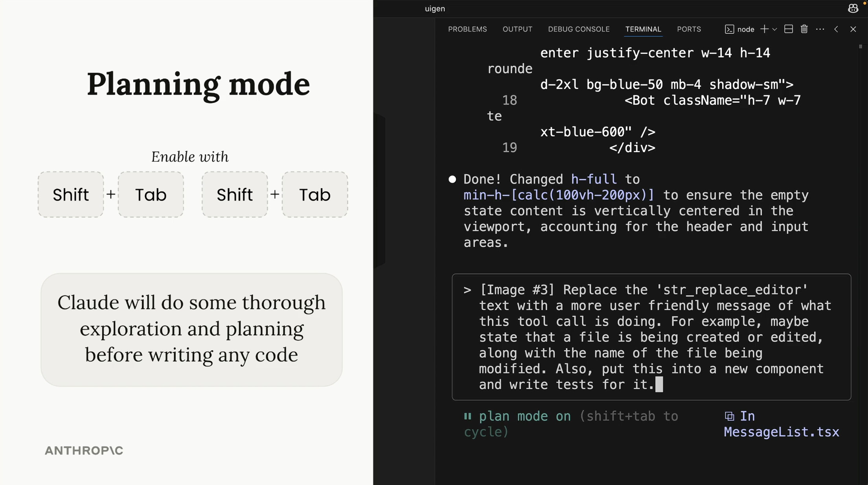Create a new terminal with plus icon
868x485 pixels.
point(764,29)
